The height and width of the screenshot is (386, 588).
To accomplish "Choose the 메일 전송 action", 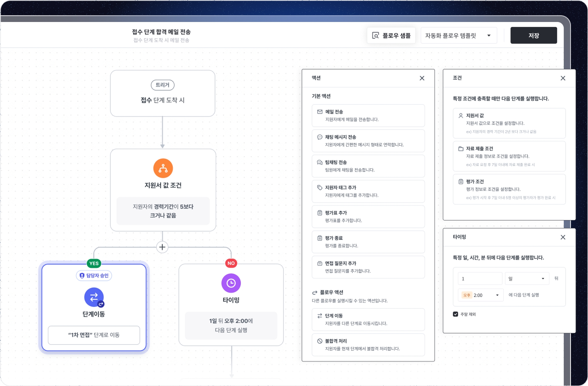I will coord(368,115).
